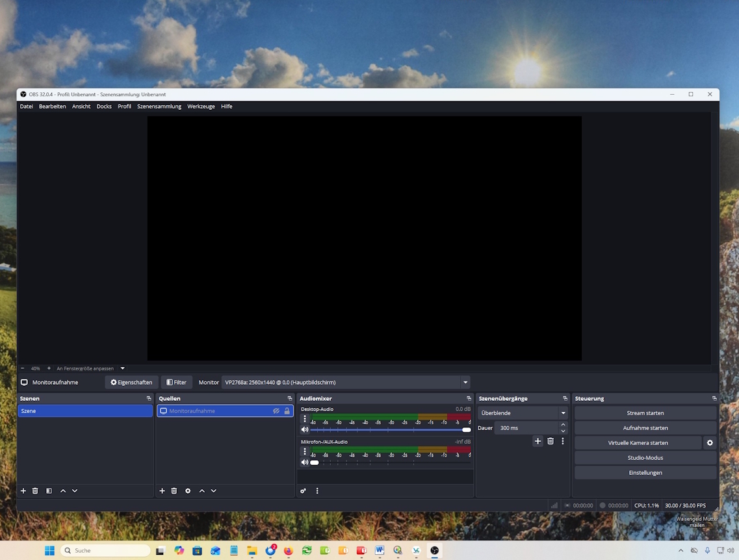739x560 pixels.
Task: Undock the Audiomixer panel
Action: [x=469, y=398]
